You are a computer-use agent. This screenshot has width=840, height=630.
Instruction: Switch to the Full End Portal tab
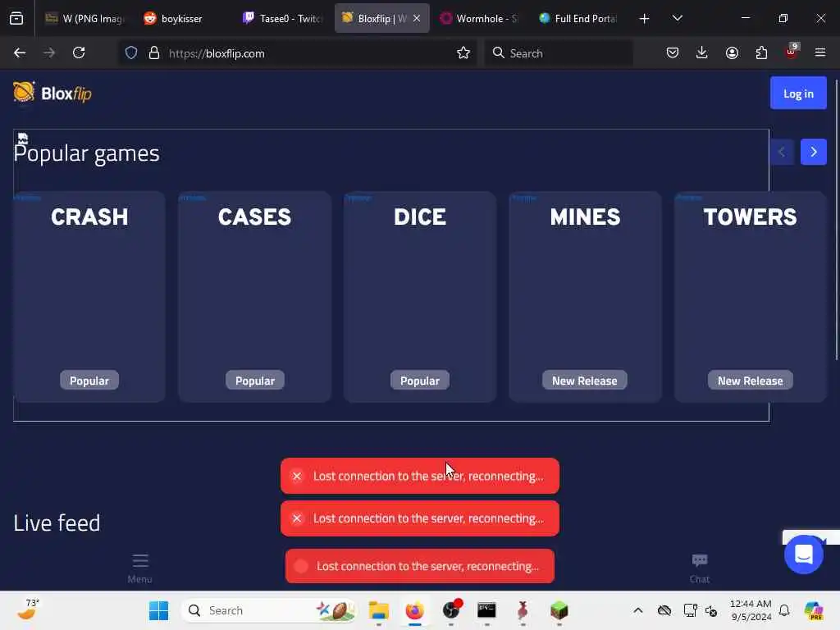coord(578,18)
